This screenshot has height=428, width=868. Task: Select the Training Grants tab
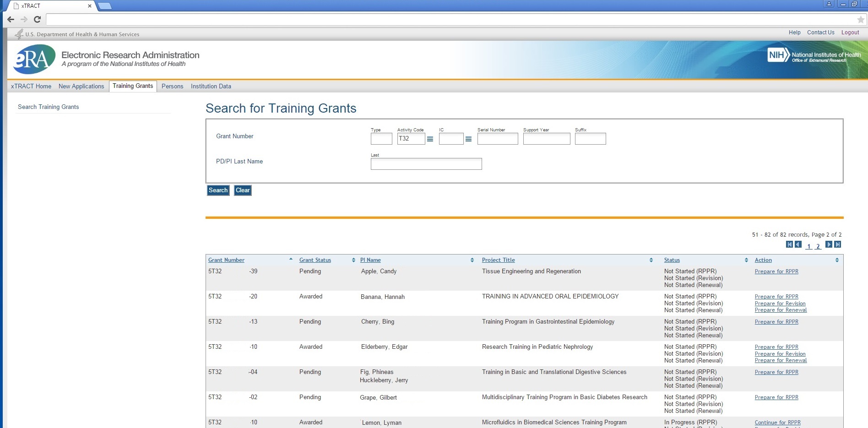pos(133,86)
